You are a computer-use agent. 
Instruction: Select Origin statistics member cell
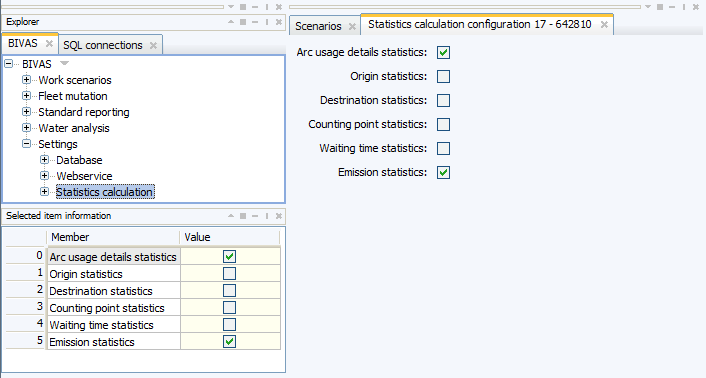(113, 274)
